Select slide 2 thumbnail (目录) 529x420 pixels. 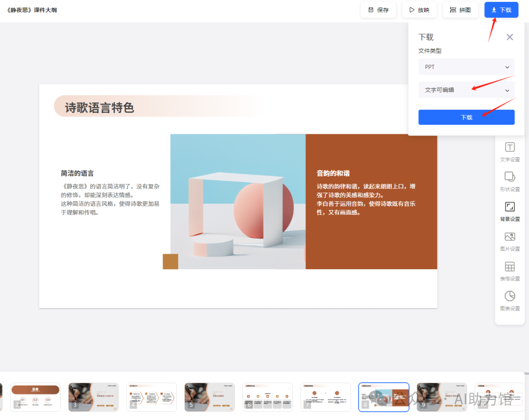click(35, 397)
